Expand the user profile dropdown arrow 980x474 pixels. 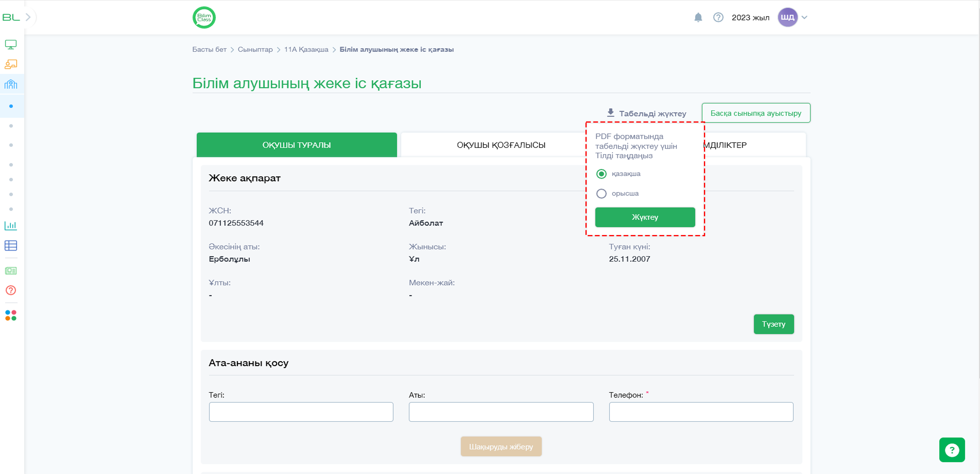point(804,18)
